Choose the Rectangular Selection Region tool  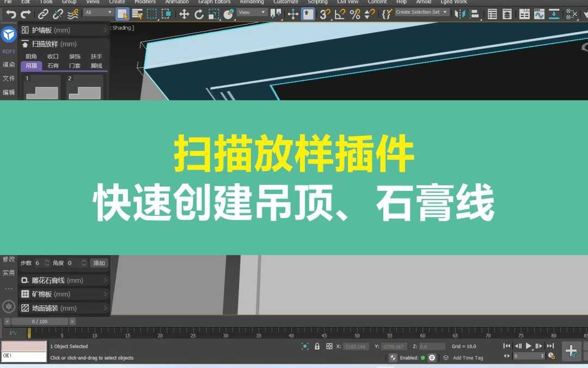(x=152, y=14)
